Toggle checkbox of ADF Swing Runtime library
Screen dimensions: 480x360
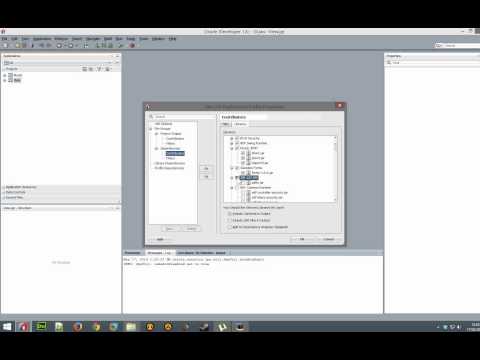pyautogui.click(x=237, y=143)
